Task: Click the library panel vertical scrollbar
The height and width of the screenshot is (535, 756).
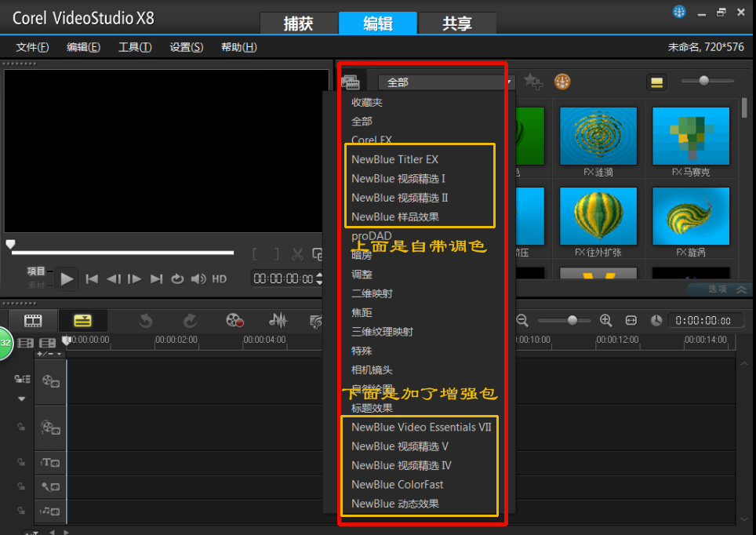Action: coord(744,108)
